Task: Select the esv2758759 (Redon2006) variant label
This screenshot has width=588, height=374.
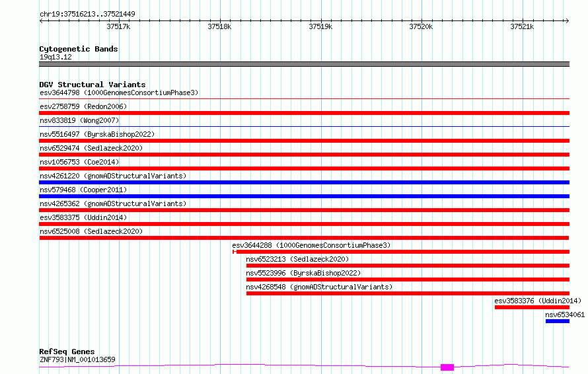Action: click(x=83, y=106)
